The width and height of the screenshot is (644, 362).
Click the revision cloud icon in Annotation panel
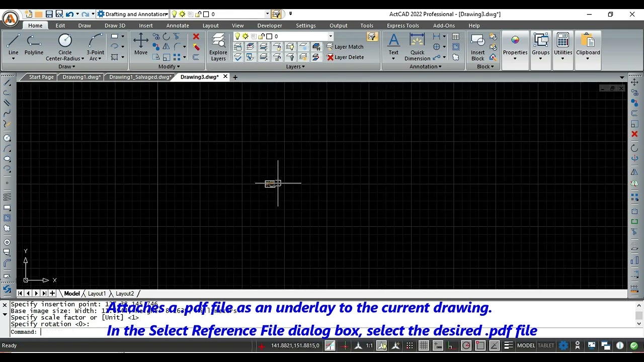coord(455,57)
